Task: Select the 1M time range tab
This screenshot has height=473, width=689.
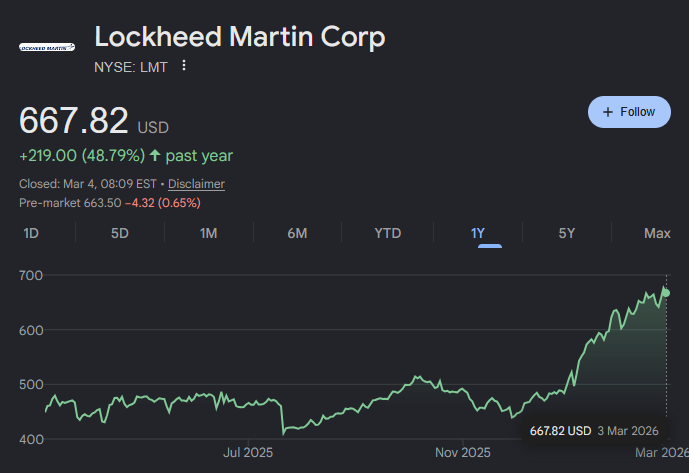Action: (208, 233)
